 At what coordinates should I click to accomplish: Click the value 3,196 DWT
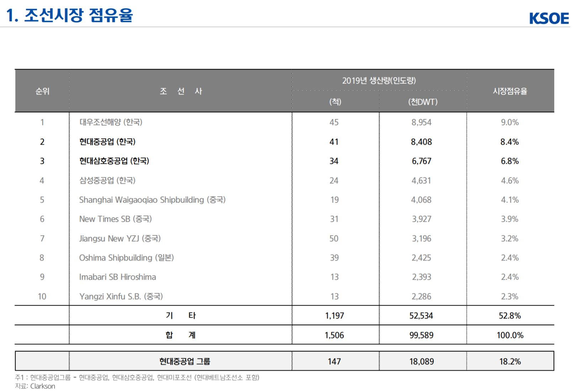click(422, 238)
